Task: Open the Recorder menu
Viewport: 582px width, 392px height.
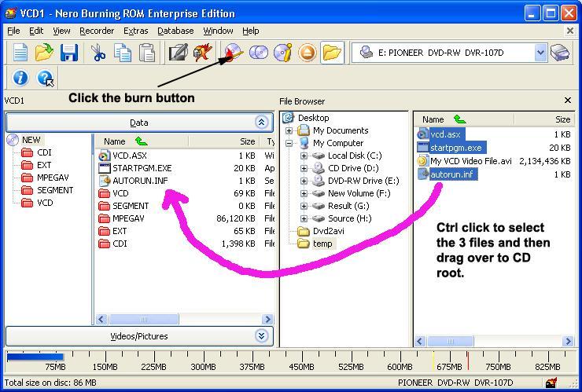Action: (x=97, y=31)
